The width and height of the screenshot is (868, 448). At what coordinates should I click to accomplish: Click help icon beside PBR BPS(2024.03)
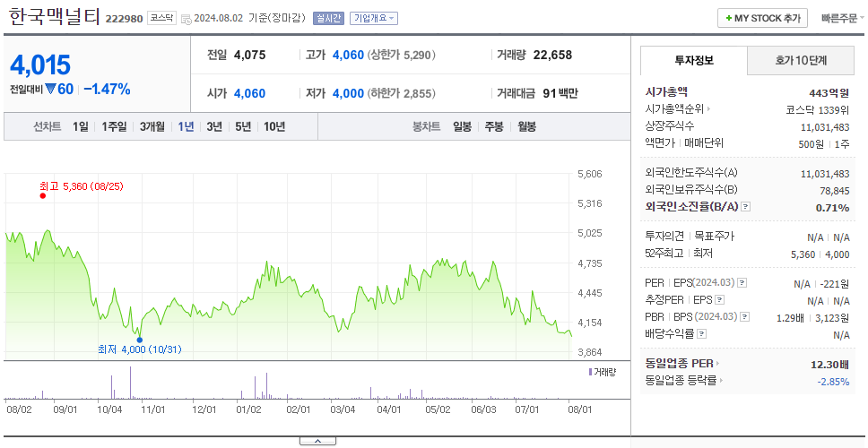(745, 317)
